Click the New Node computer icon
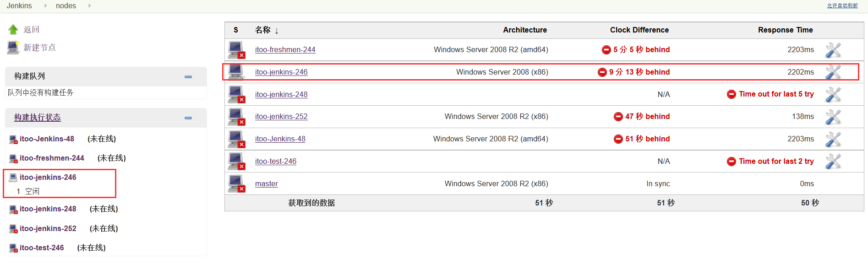The height and width of the screenshot is (264, 868). tap(13, 48)
